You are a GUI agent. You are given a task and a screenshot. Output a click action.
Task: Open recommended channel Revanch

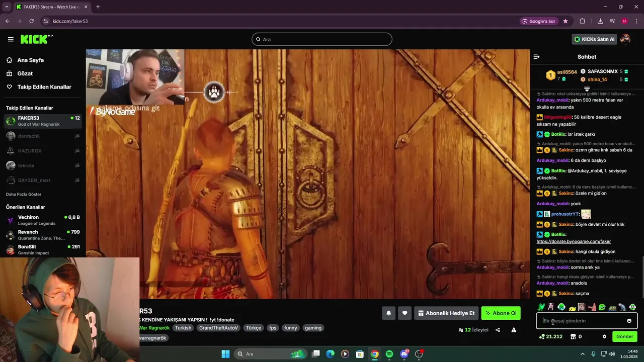pos(43,235)
